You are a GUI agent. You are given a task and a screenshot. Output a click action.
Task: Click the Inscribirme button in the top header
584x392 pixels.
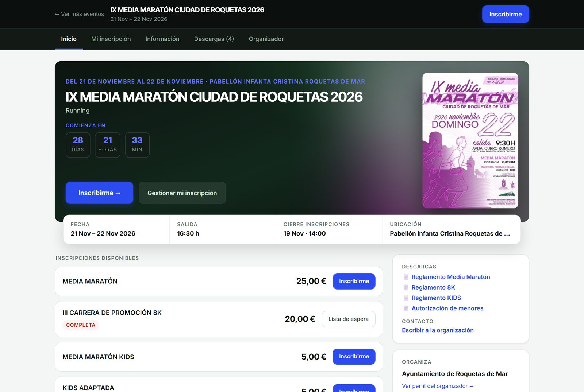(x=506, y=14)
